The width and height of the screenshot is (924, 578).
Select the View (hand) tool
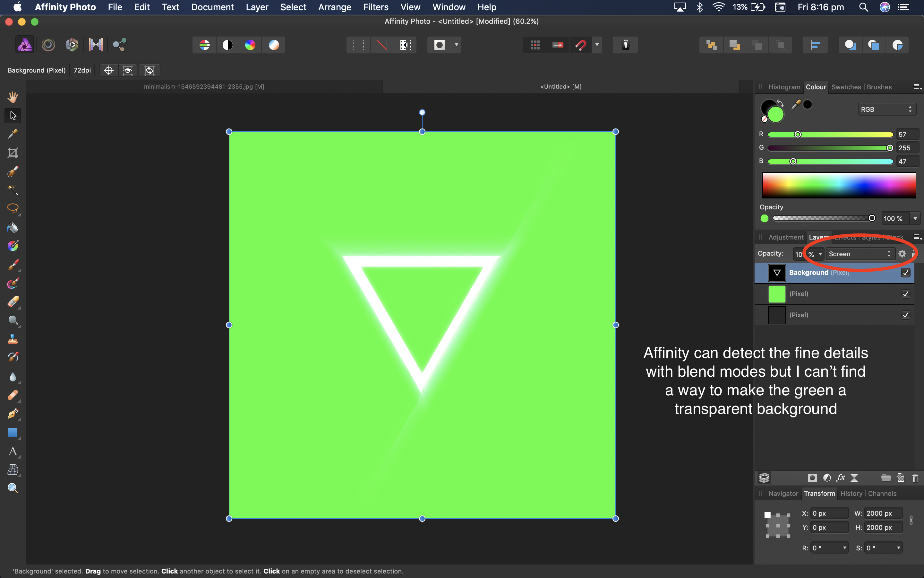pos(13,97)
